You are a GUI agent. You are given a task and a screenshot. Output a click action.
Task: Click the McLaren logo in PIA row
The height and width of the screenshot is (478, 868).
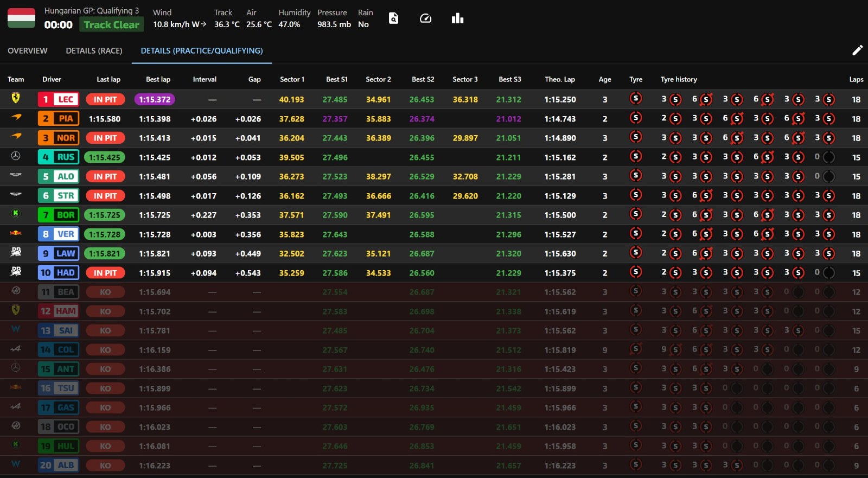coord(16,118)
